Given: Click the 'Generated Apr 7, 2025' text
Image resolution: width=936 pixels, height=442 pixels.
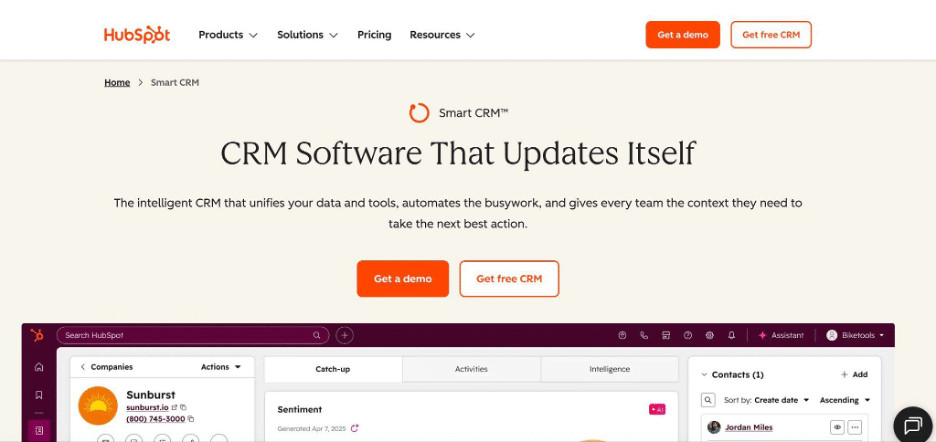Looking at the screenshot, I should point(313,429).
